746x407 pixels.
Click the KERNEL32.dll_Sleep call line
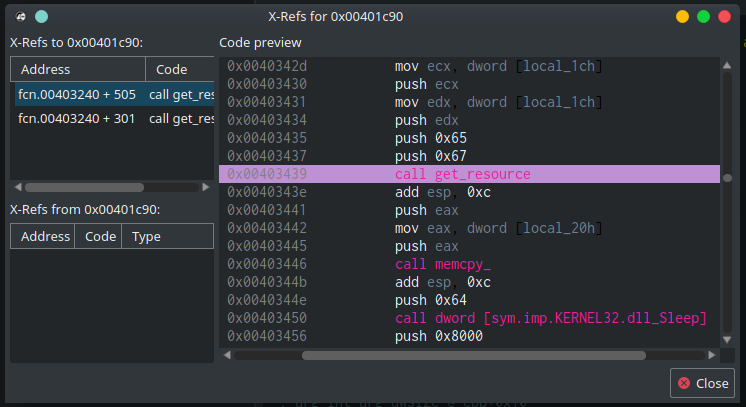[551, 318]
